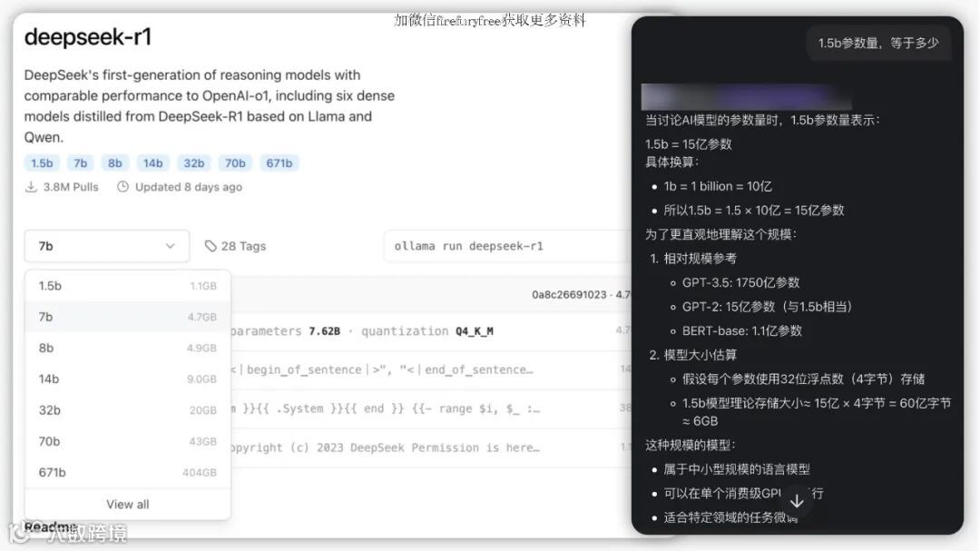This screenshot has width=980, height=551.
Task: Click the 14b size tag badge
Action: click(x=152, y=163)
